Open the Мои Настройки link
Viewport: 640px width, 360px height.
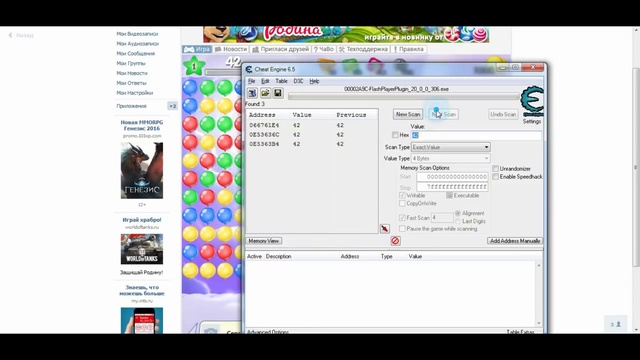pos(135,93)
